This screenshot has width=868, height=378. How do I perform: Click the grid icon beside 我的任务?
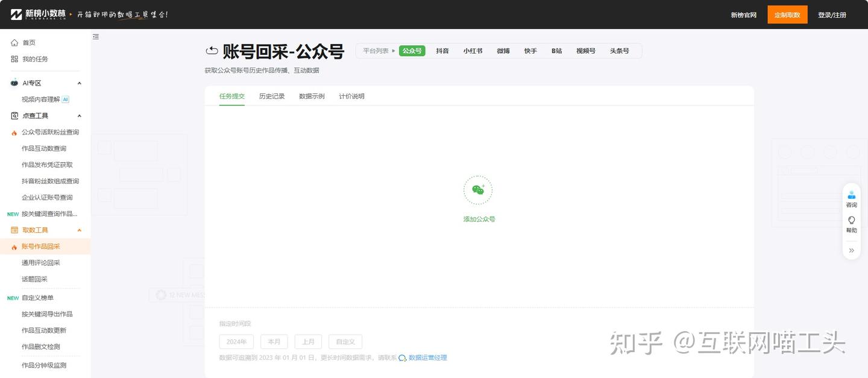click(14, 59)
